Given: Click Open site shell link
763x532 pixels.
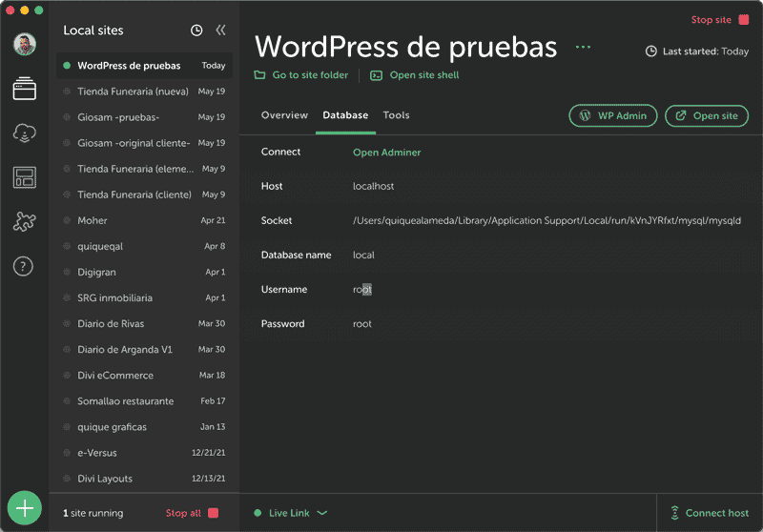Looking at the screenshot, I should click(424, 75).
